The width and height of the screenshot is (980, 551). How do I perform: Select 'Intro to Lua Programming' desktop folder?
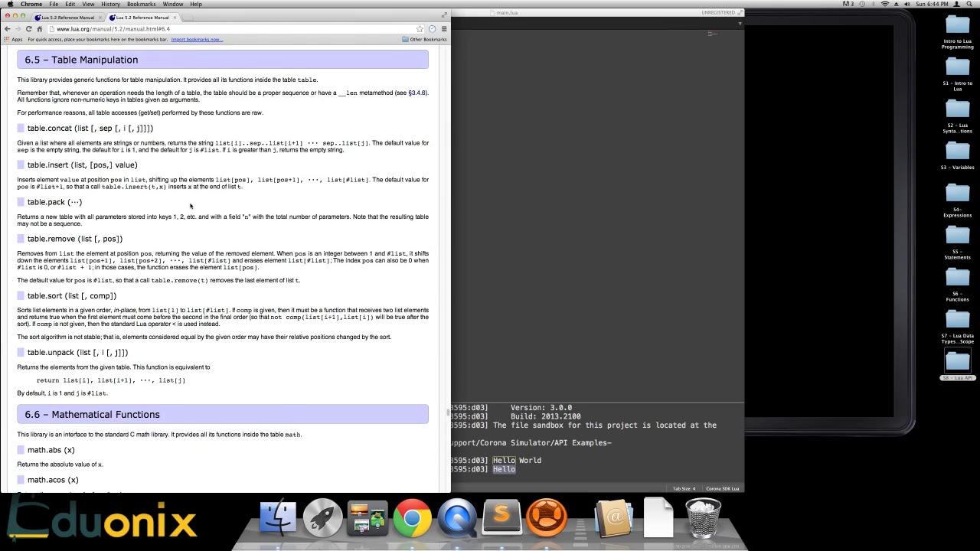pos(957,32)
